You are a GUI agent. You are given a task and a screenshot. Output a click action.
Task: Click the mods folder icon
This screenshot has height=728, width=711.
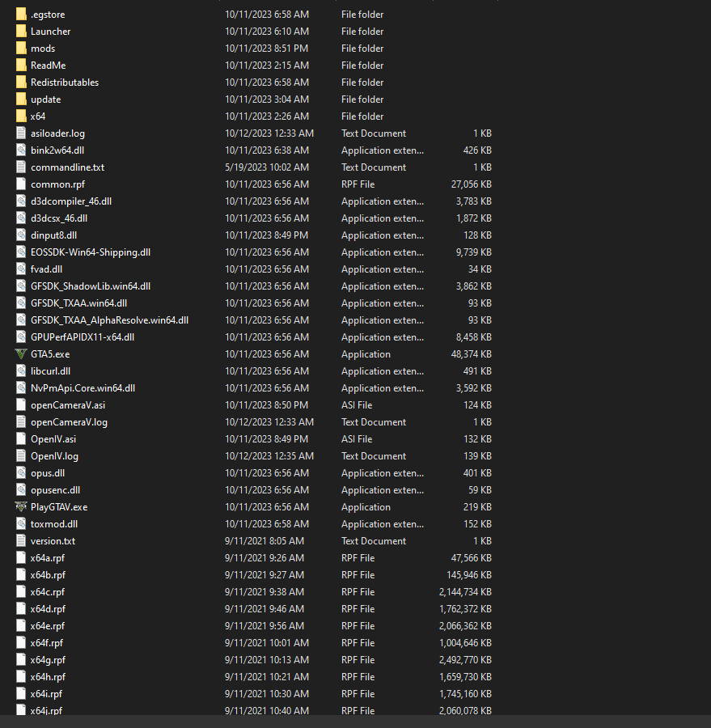click(x=21, y=49)
